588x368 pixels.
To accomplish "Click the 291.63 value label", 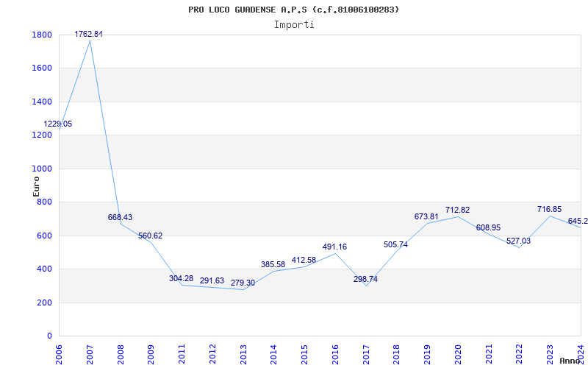I will click(x=212, y=280).
